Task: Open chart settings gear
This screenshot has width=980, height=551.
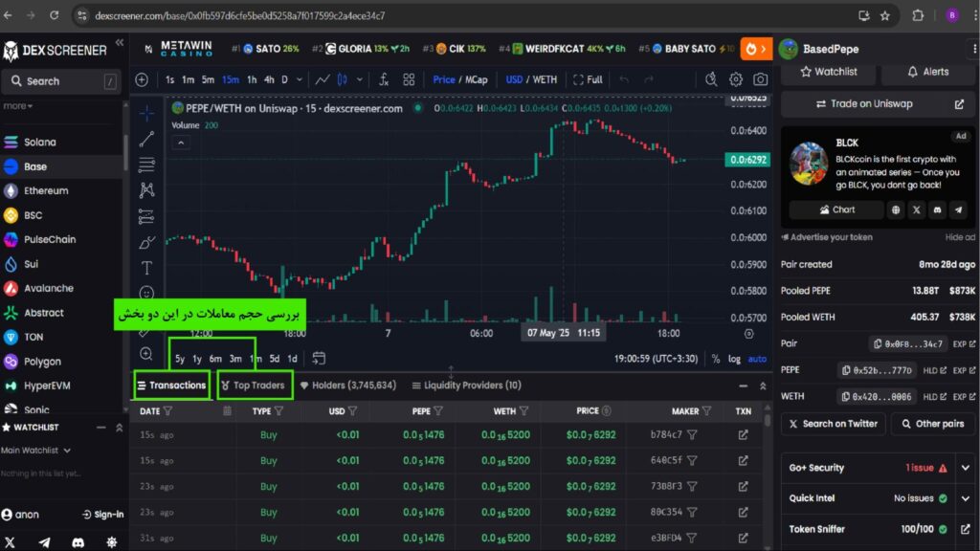Action: [736, 79]
